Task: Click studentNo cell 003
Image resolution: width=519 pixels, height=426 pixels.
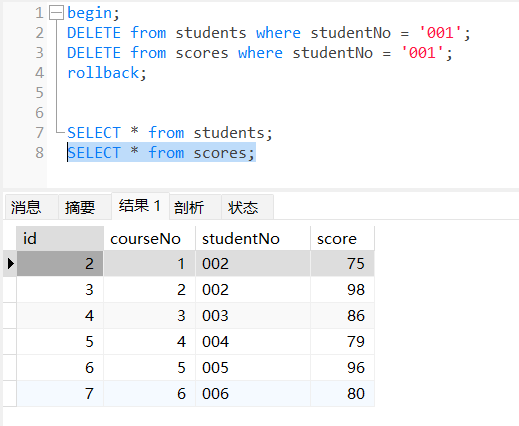Action: point(253,316)
